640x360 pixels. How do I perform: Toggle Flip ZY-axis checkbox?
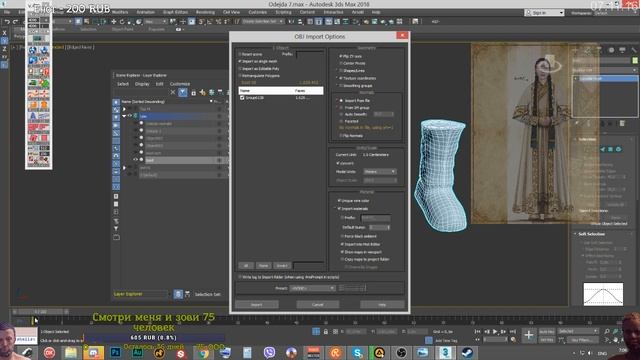(x=341, y=56)
